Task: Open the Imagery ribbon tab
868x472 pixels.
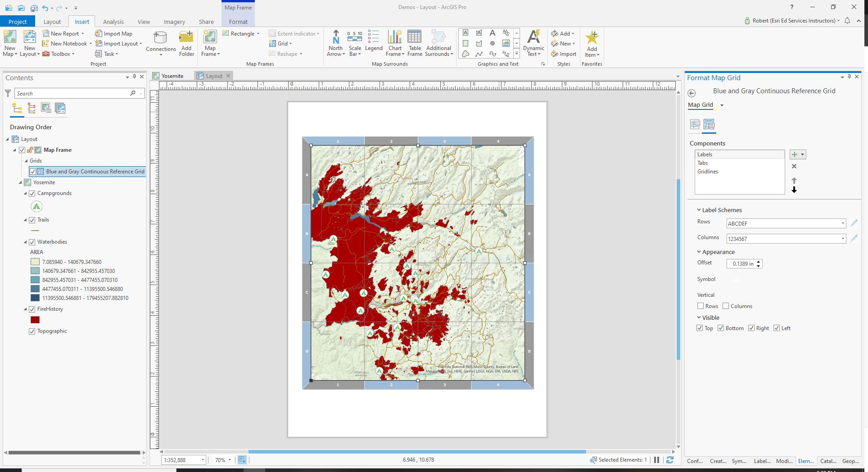Action: 174,21
